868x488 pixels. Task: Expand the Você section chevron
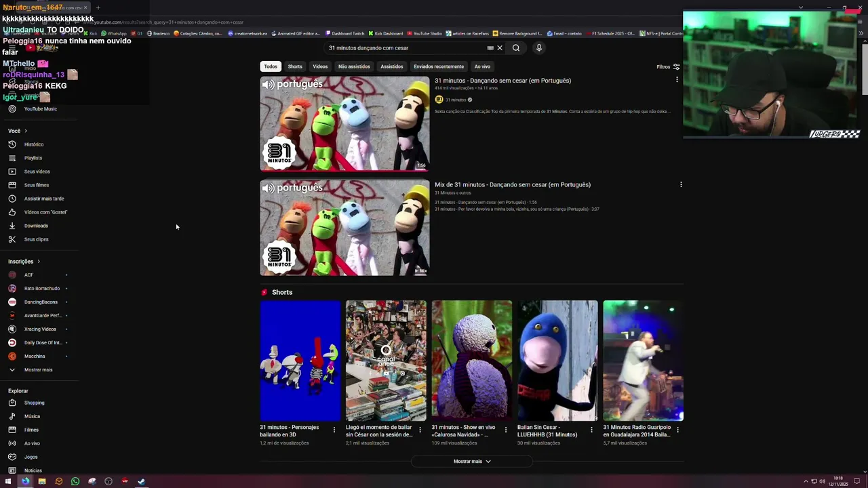pyautogui.click(x=26, y=131)
